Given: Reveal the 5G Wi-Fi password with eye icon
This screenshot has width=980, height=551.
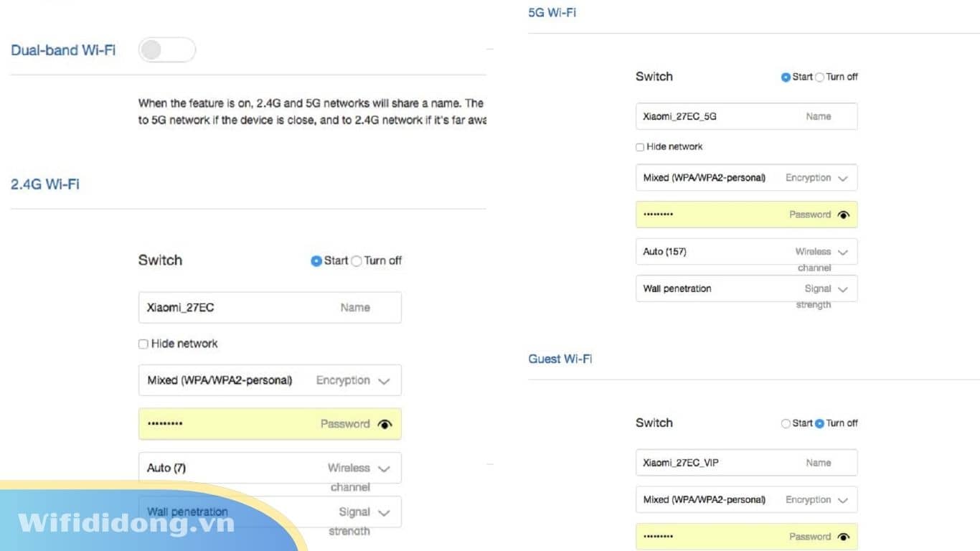Looking at the screenshot, I should point(843,215).
